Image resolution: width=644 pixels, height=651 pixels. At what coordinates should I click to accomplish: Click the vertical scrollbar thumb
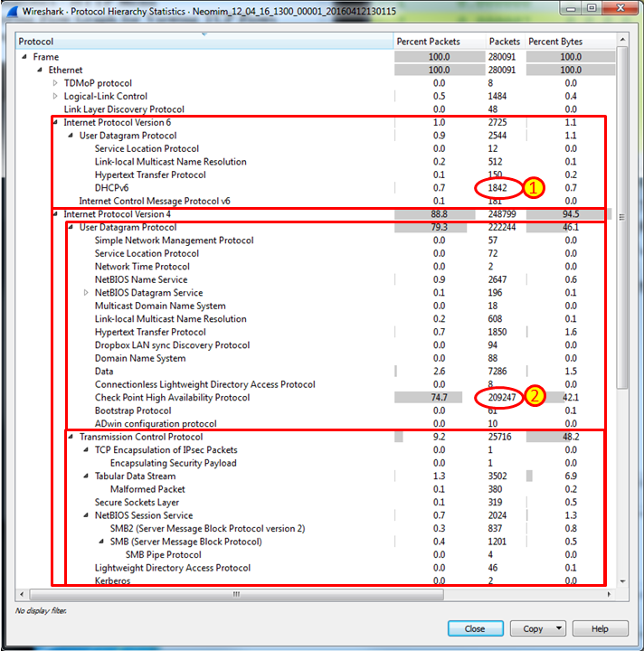point(622,217)
